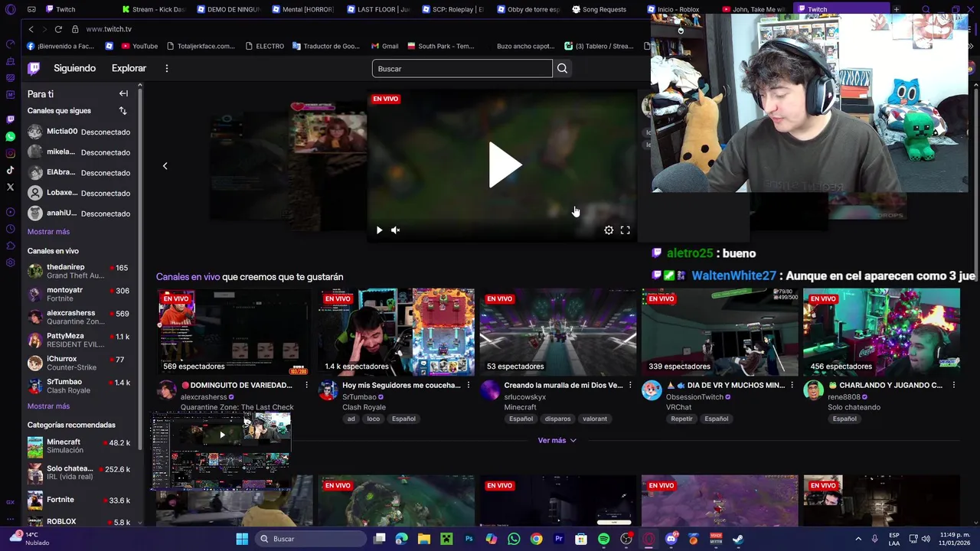Open Discord from taskbar
This screenshot has width=980, height=551.
coord(671,539)
